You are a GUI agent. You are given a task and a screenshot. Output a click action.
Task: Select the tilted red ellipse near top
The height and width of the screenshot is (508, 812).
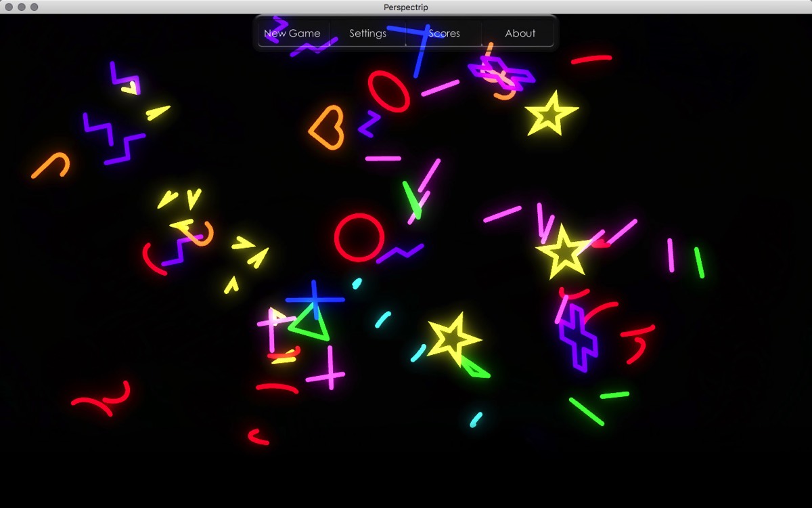point(389,91)
